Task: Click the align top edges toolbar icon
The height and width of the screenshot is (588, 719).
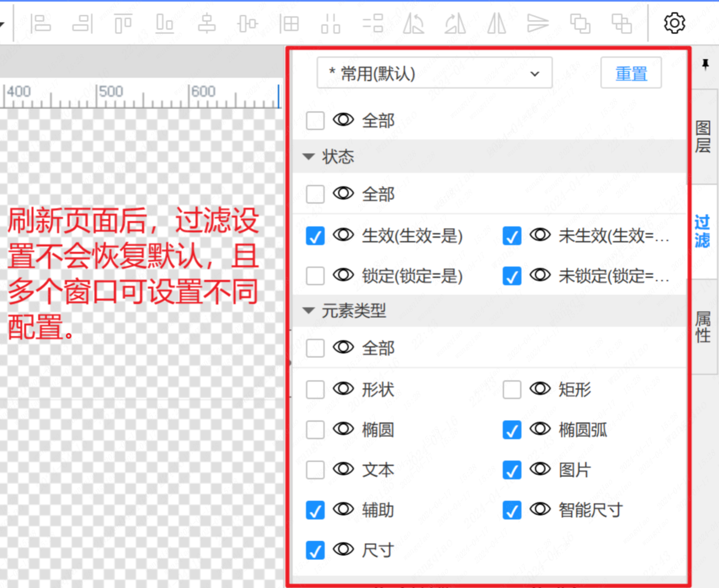Action: coord(123,24)
